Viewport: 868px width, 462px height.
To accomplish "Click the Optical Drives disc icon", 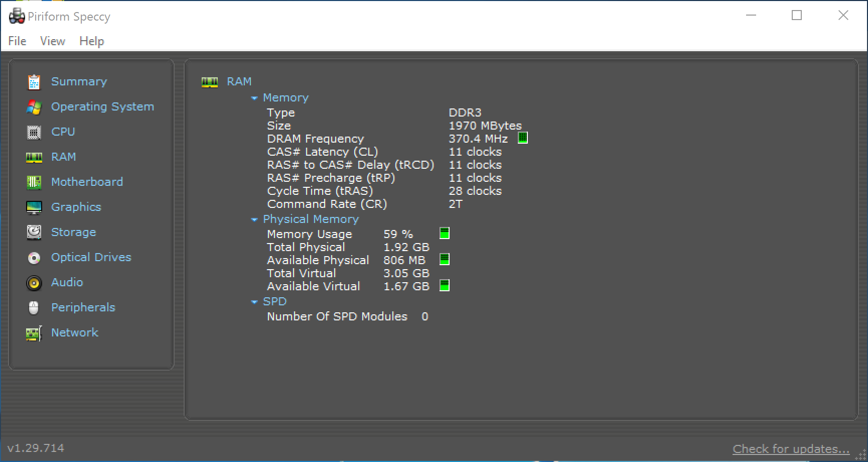I will (34, 258).
